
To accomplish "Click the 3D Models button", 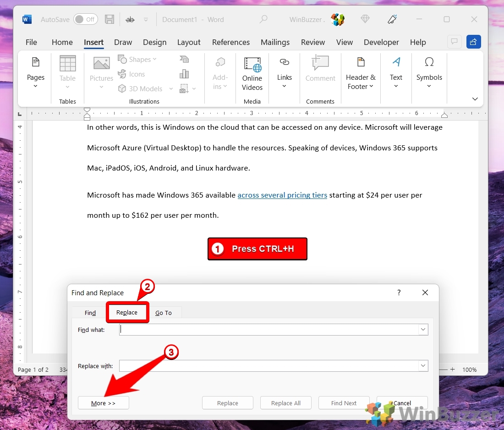I will click(x=140, y=89).
